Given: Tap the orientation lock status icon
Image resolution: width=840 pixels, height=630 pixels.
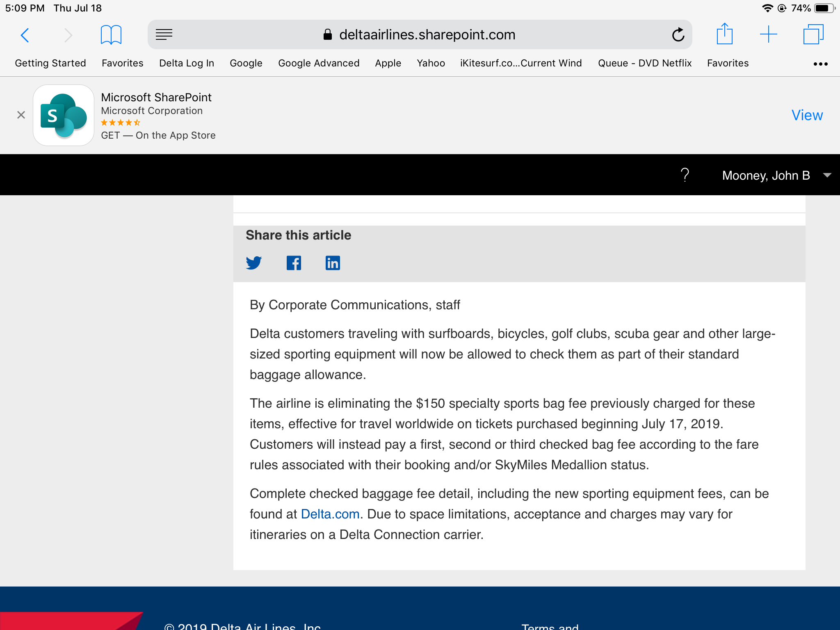Looking at the screenshot, I should coord(782,8).
